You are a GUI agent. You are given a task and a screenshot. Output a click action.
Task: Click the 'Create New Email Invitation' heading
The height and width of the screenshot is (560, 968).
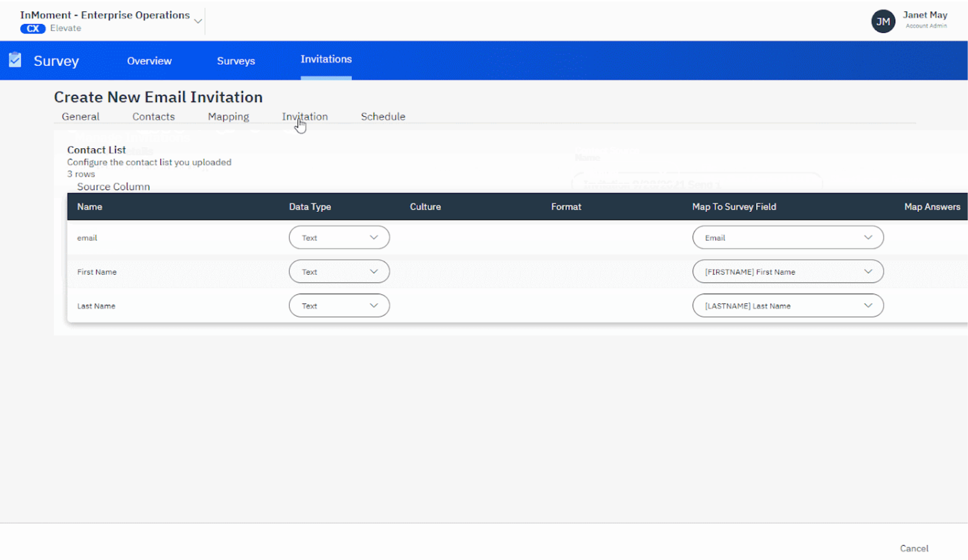pos(158,97)
